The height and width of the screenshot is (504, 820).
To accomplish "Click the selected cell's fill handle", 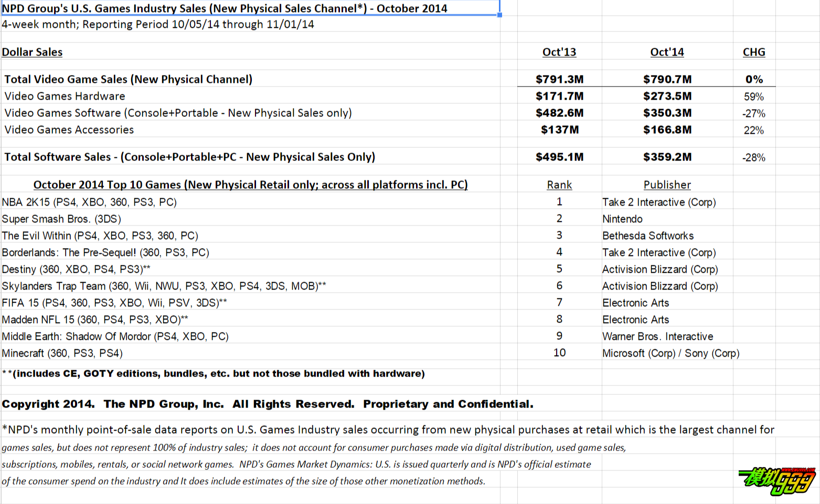I will pos(499,15).
